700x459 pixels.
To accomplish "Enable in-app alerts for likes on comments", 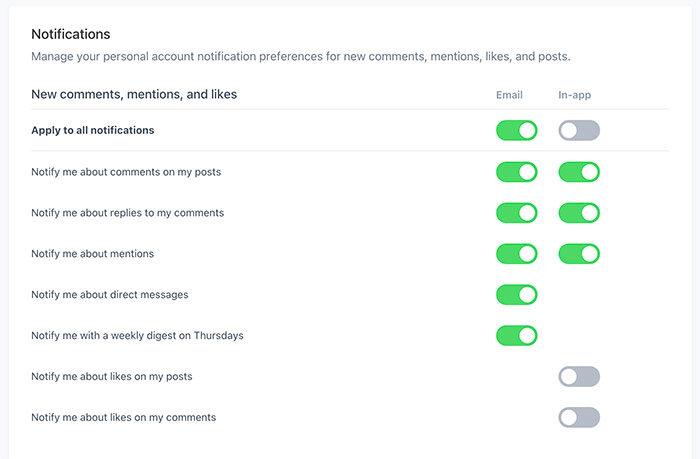I will (579, 417).
